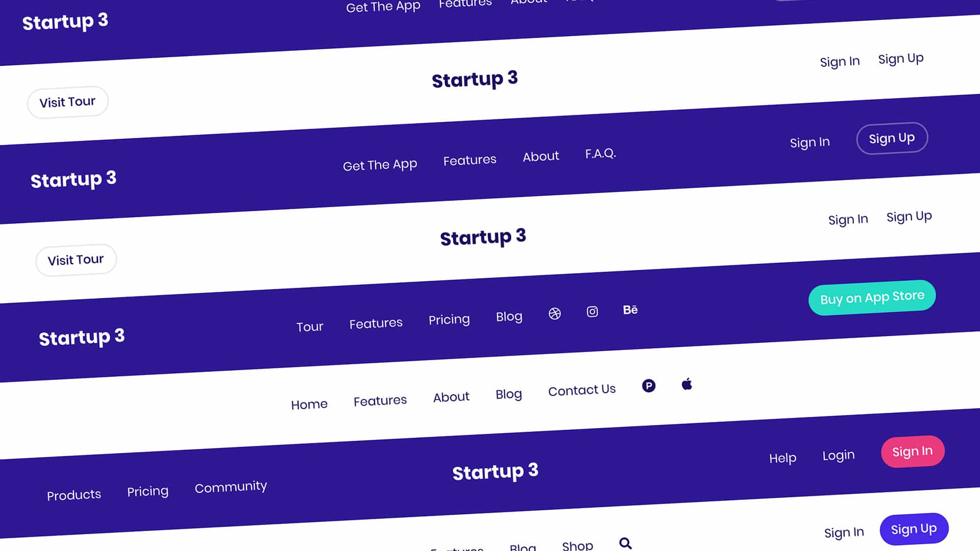
Task: Select the F.A.Q. menu item
Action: click(600, 154)
